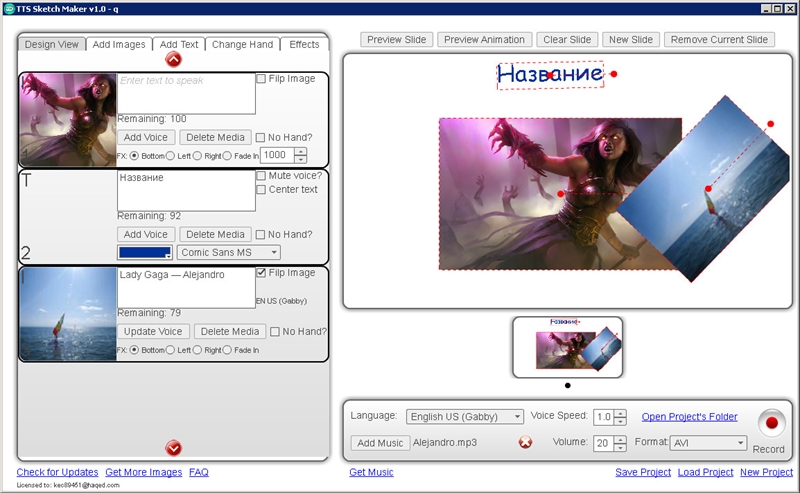
Task: Click the Get Music link
Action: point(371,472)
